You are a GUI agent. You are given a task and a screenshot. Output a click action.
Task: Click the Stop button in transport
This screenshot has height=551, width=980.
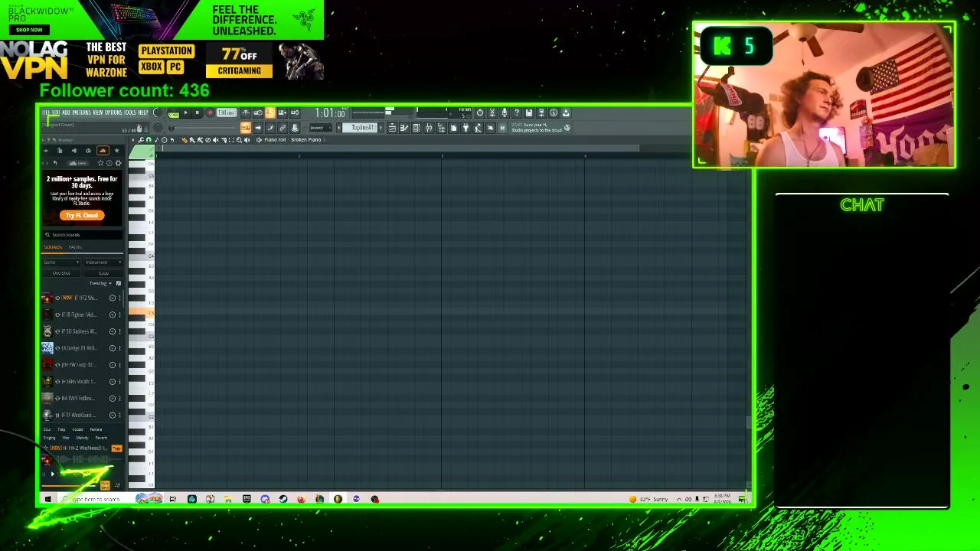pos(198,112)
